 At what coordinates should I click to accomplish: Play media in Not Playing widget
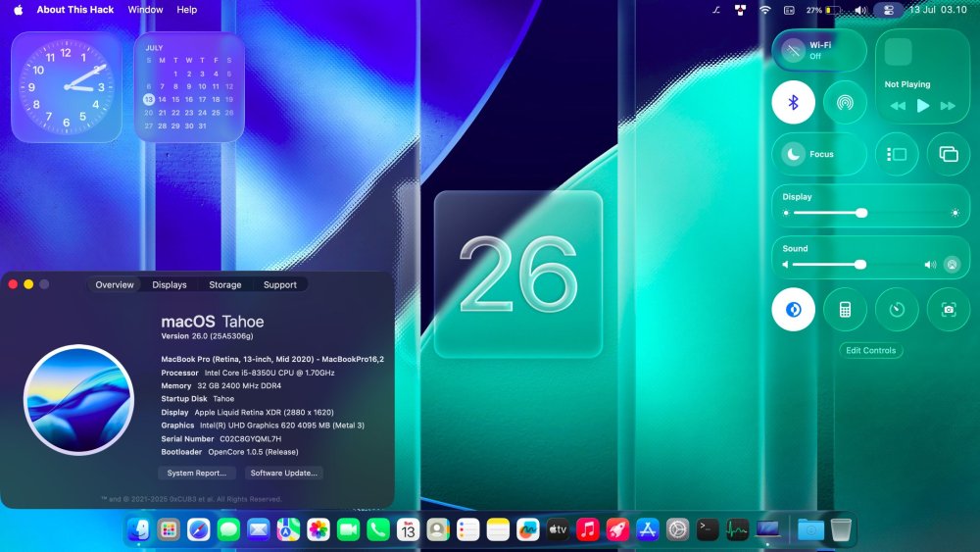922,106
